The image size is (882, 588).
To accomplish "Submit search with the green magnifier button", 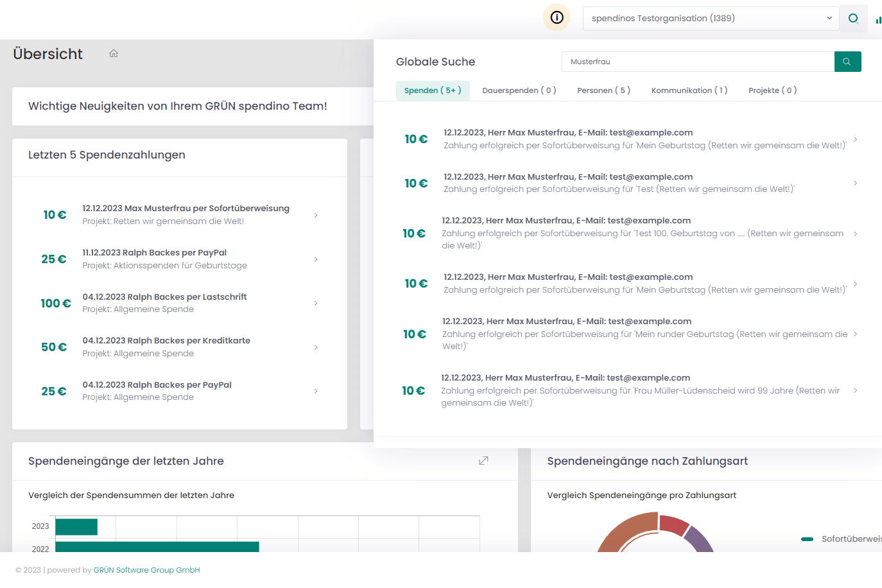I will pyautogui.click(x=847, y=62).
